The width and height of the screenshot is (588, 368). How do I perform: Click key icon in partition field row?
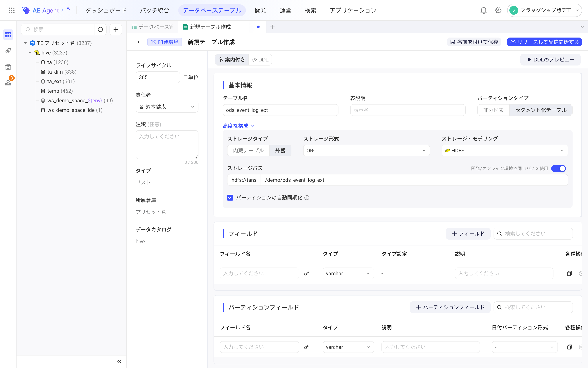click(x=306, y=347)
